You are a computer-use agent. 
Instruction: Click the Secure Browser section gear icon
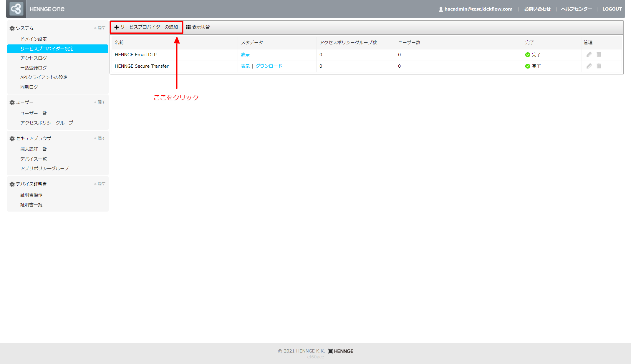tap(12, 139)
